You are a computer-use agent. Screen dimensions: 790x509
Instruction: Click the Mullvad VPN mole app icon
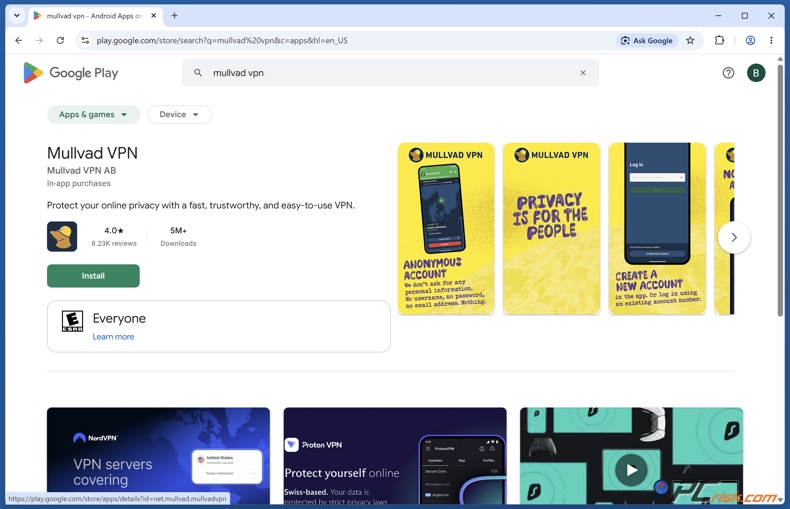pos(62,236)
